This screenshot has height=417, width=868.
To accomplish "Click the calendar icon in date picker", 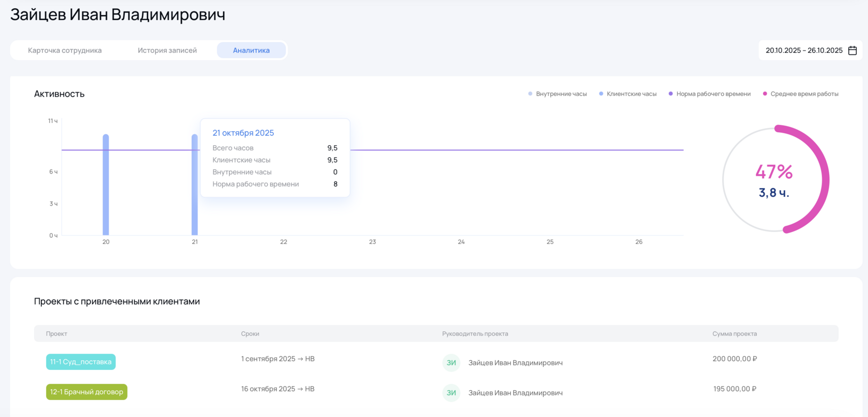I will point(853,51).
